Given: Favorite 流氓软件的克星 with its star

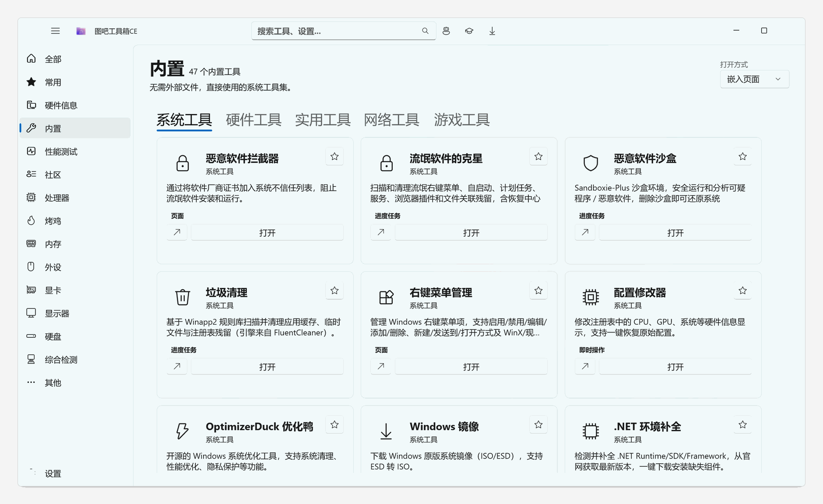Looking at the screenshot, I should [x=538, y=157].
